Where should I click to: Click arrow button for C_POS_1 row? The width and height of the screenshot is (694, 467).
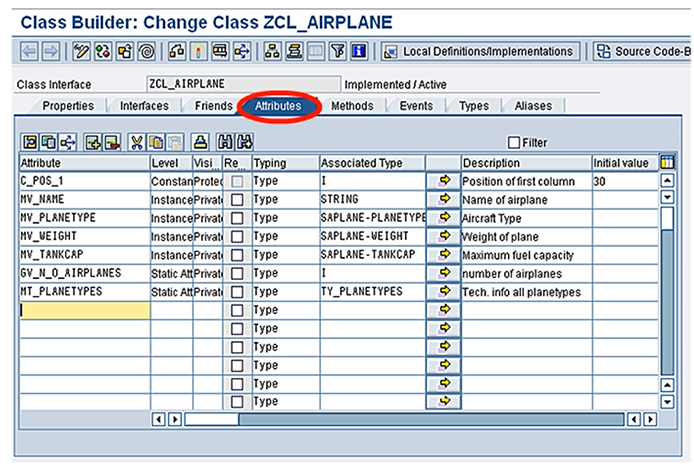click(443, 181)
